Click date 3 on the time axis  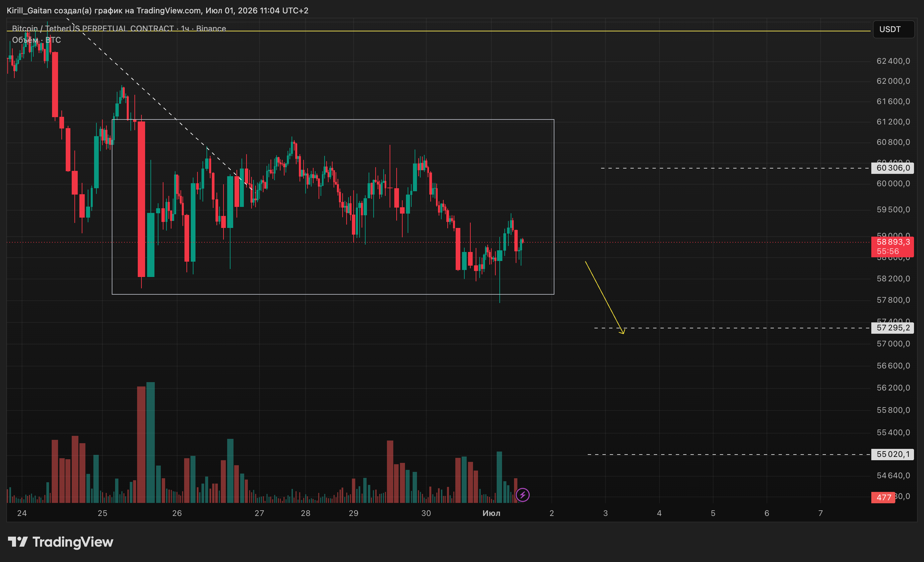(605, 513)
